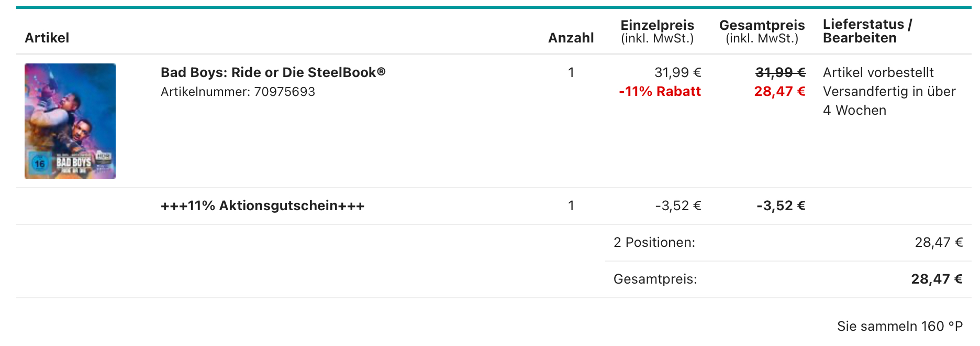Click the Artikel column header

[47, 38]
